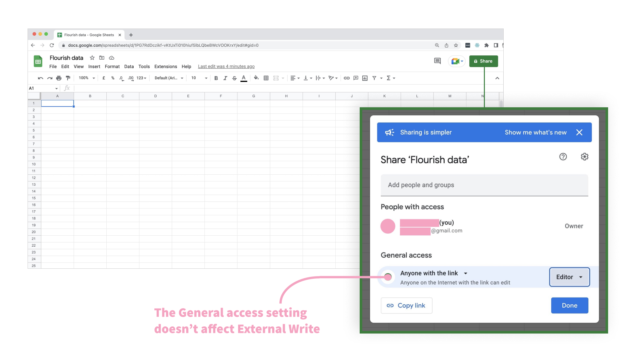Open the zoom level dropdown
Screen dimensions: 636x364
(87, 78)
